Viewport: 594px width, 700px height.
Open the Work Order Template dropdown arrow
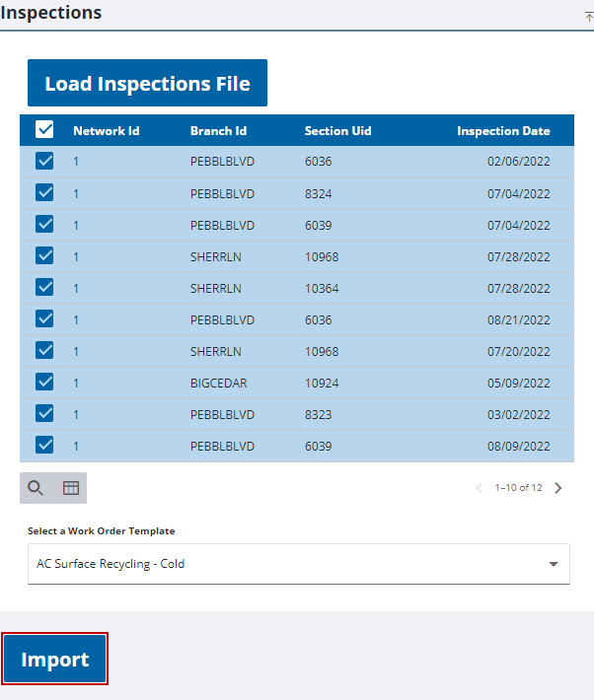pos(553,565)
